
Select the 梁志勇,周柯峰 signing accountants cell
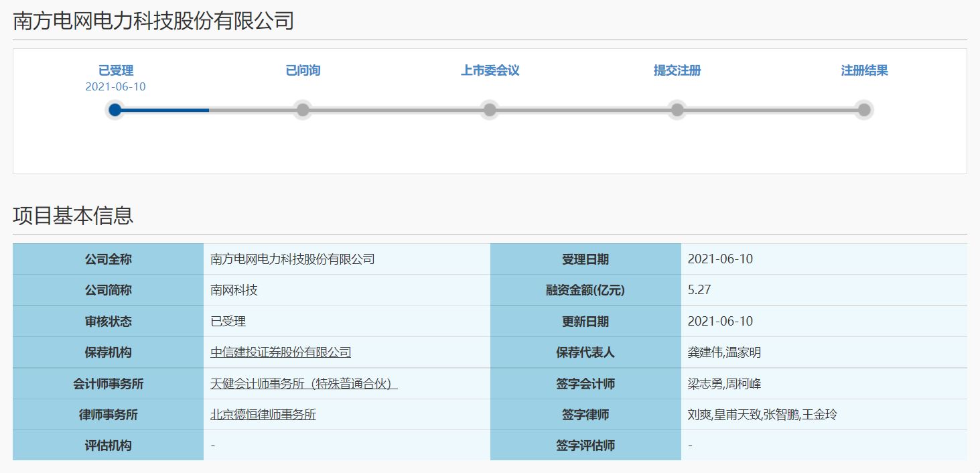[724, 384]
